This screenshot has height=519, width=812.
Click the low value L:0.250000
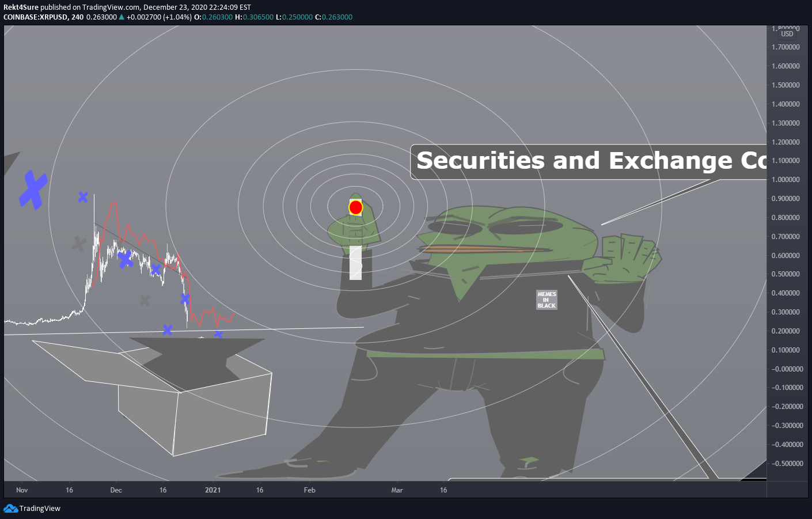click(x=294, y=17)
